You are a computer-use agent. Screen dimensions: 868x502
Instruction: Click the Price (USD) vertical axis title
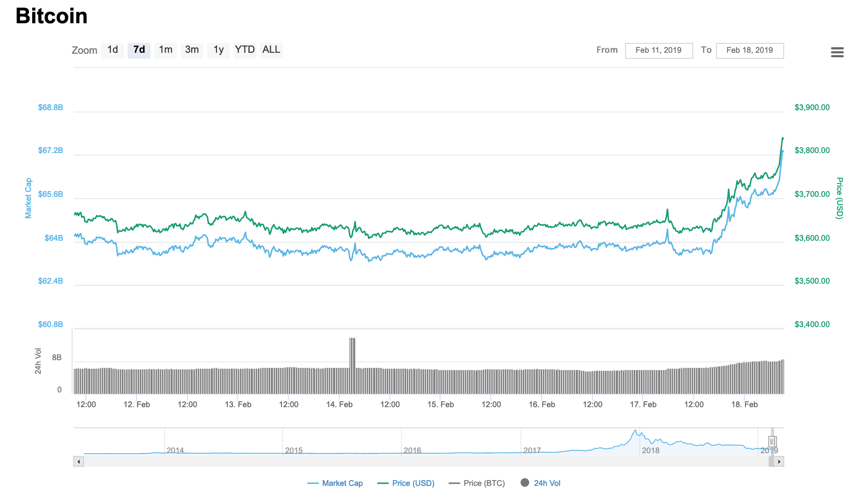click(839, 198)
